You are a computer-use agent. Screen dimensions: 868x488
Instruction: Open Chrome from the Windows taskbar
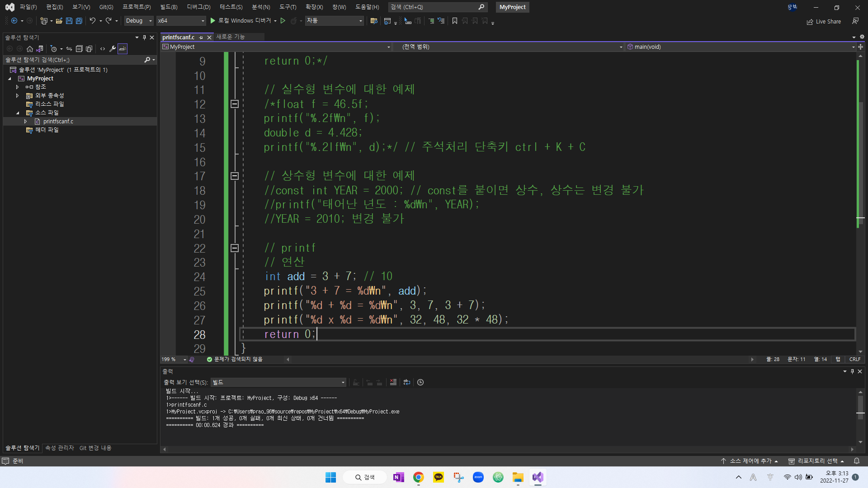(x=418, y=477)
